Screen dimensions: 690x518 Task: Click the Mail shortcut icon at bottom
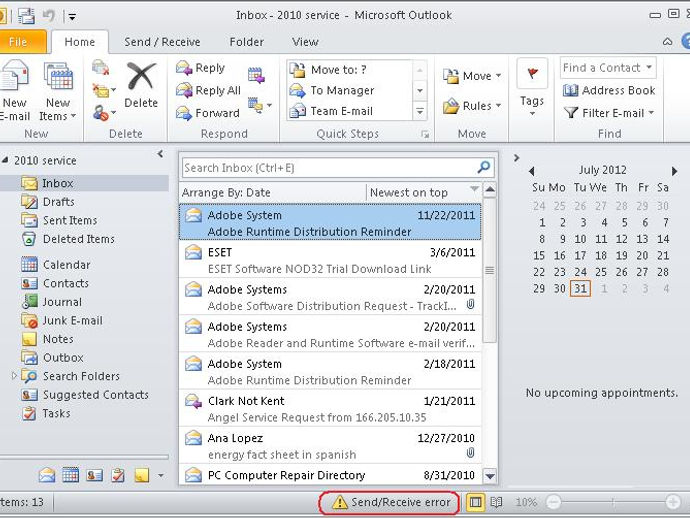coord(47,475)
